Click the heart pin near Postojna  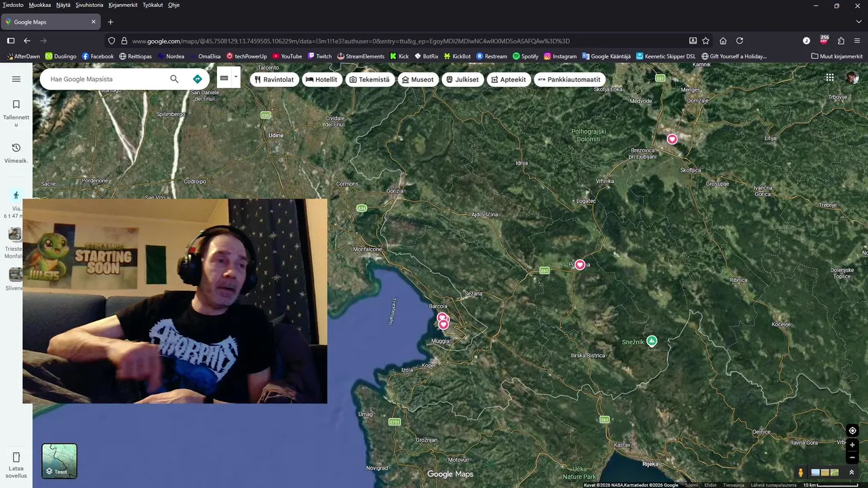pyautogui.click(x=580, y=265)
